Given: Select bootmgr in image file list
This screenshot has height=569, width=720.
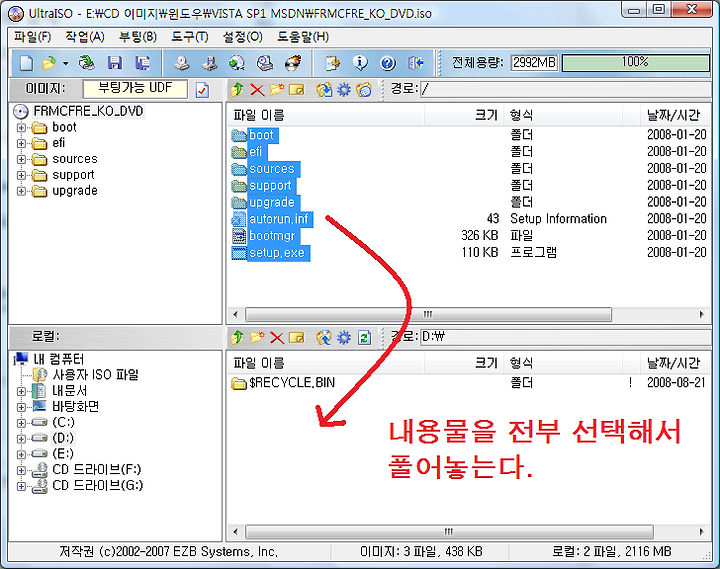Looking at the screenshot, I should [272, 236].
